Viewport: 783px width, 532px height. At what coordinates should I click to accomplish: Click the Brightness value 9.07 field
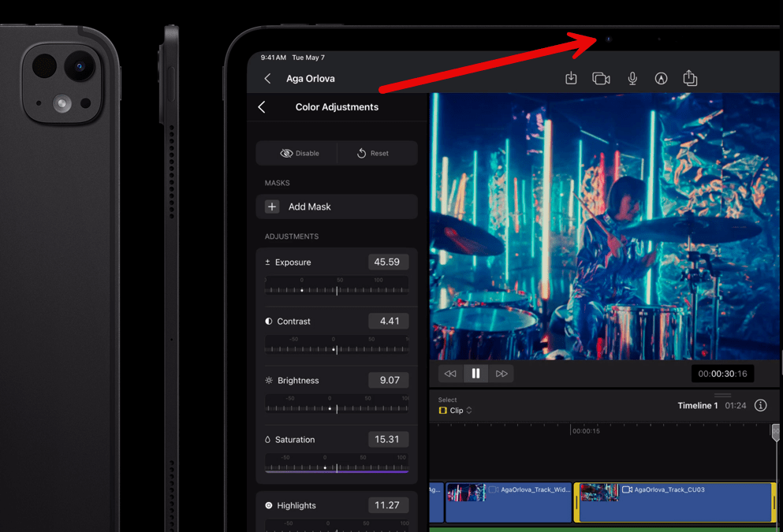pos(388,381)
